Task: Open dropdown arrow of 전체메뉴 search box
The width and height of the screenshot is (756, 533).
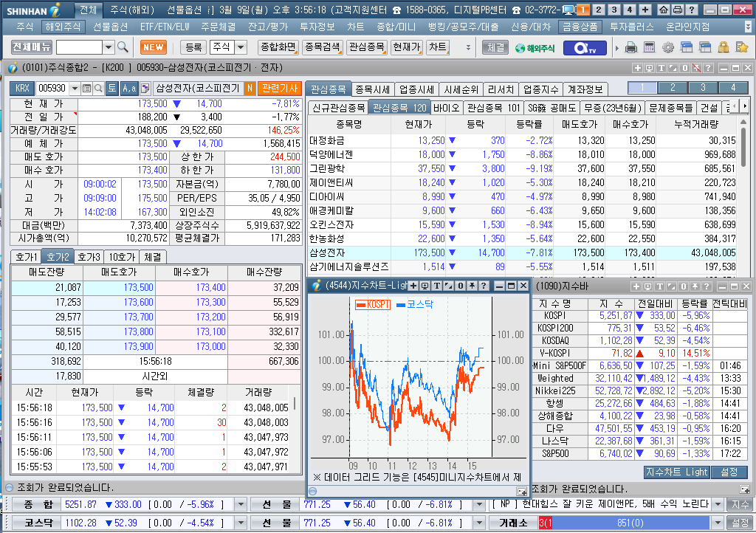Action: click(109, 47)
